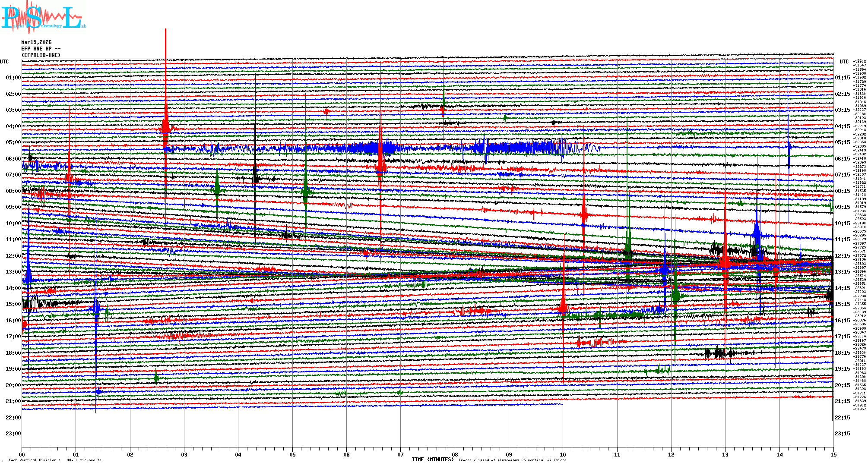Click minute marker 00 on bottom axis
The height and width of the screenshot is (466, 868).
pyautogui.click(x=22, y=454)
